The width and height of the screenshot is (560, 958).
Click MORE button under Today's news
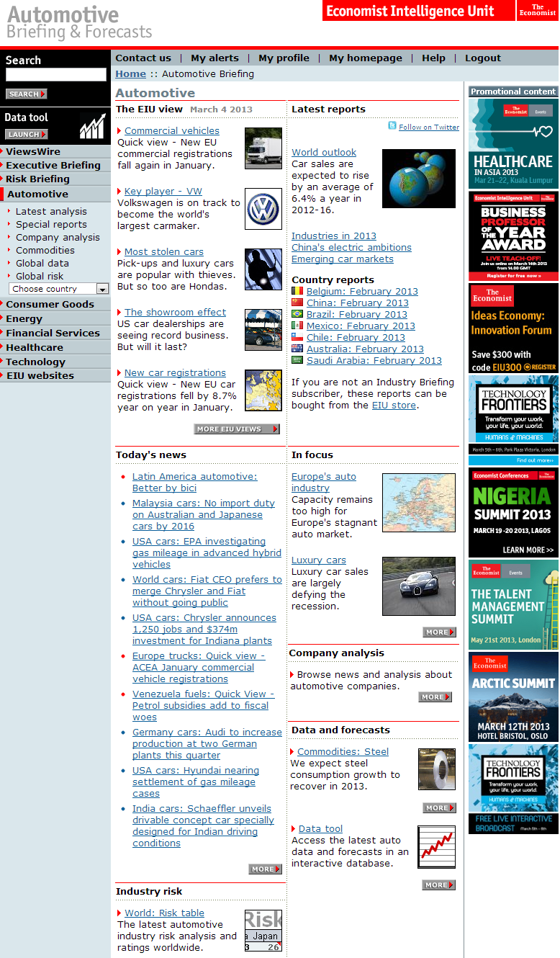point(266,869)
